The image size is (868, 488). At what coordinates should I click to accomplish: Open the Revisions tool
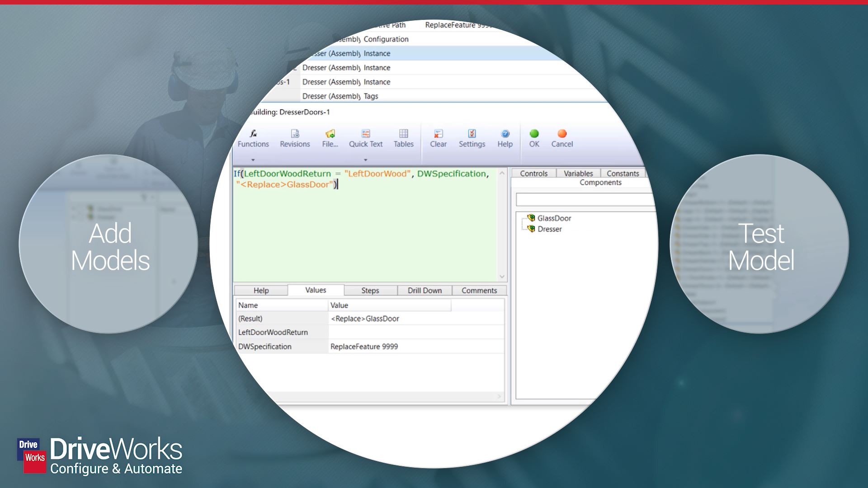coord(295,138)
